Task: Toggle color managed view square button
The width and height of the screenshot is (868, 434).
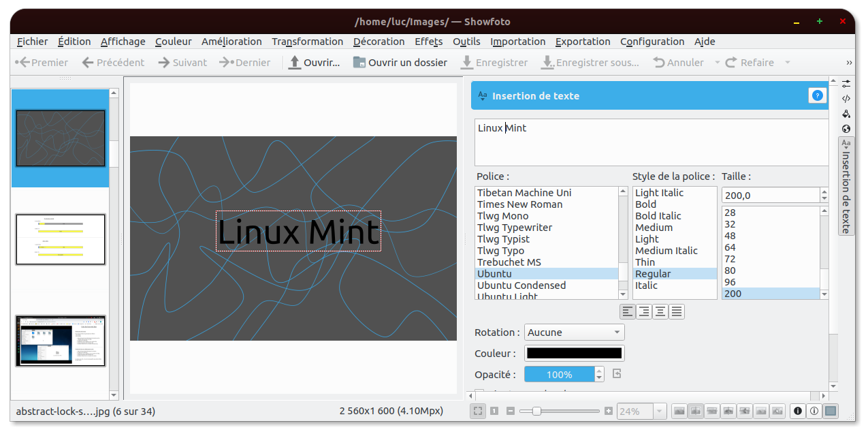Action: [830, 411]
